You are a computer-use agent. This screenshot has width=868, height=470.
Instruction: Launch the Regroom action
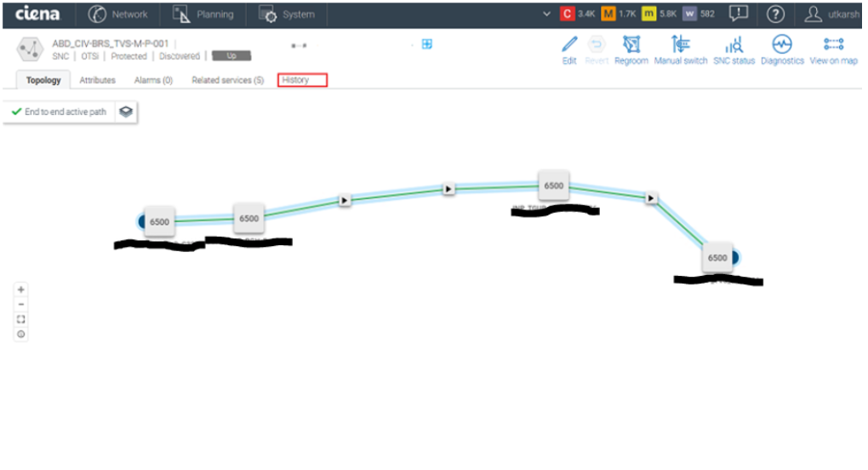point(631,50)
